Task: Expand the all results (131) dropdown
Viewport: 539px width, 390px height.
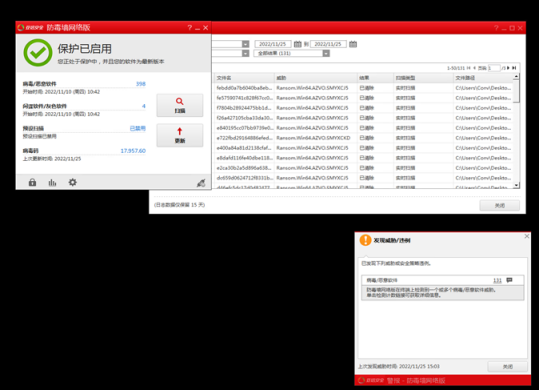Action: click(326, 53)
